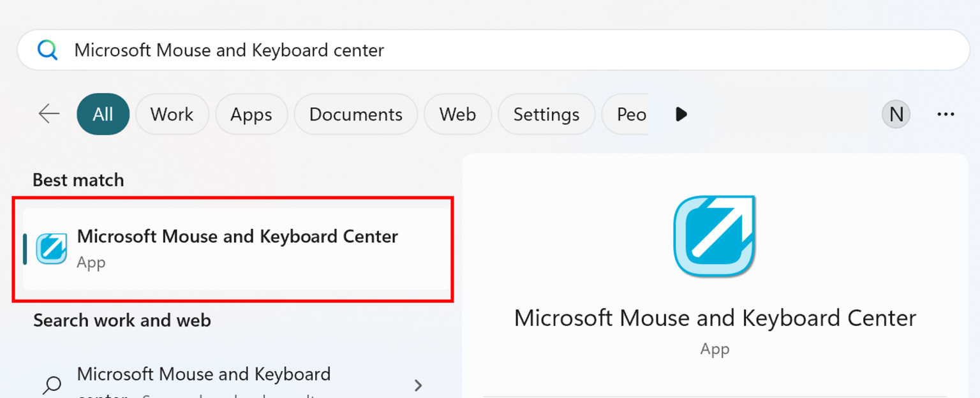Screen dimensions: 980x398
Task: Expand the web search suggestion chevron
Action: coord(418,385)
